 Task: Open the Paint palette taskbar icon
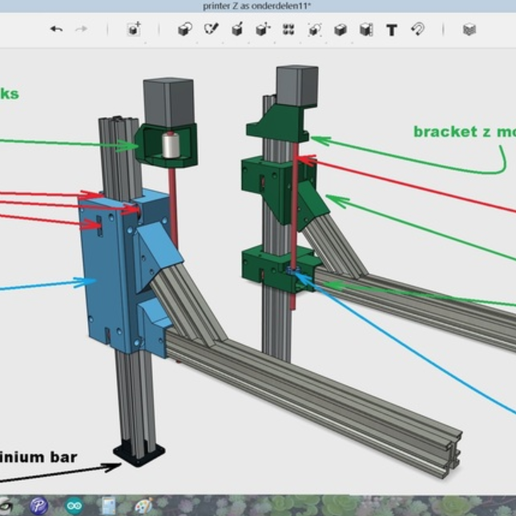click(144, 506)
